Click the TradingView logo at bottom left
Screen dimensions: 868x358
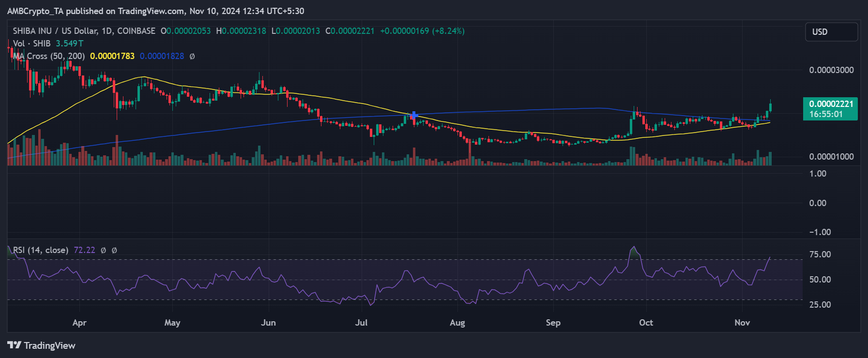(42, 345)
